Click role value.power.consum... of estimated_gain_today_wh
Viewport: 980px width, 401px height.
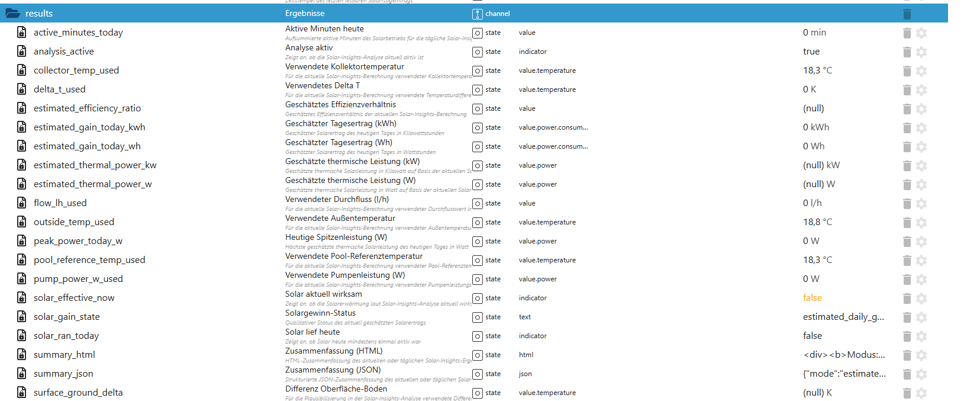(553, 146)
